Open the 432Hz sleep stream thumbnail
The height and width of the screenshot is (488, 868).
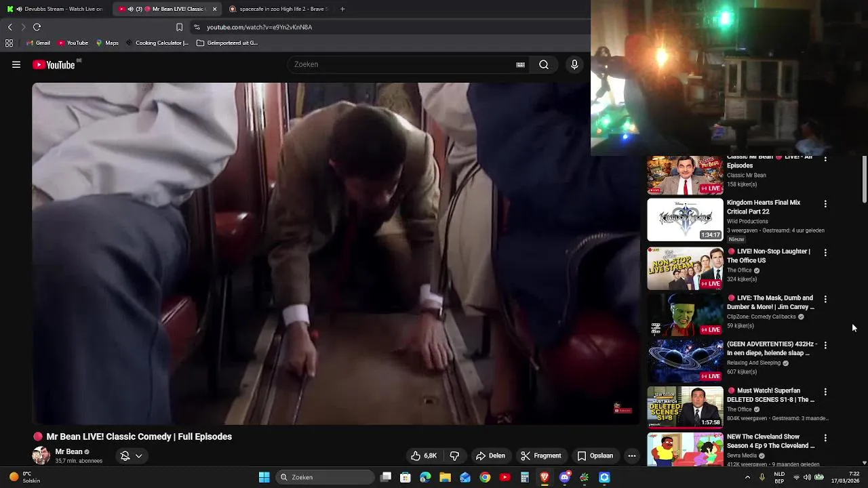(685, 361)
